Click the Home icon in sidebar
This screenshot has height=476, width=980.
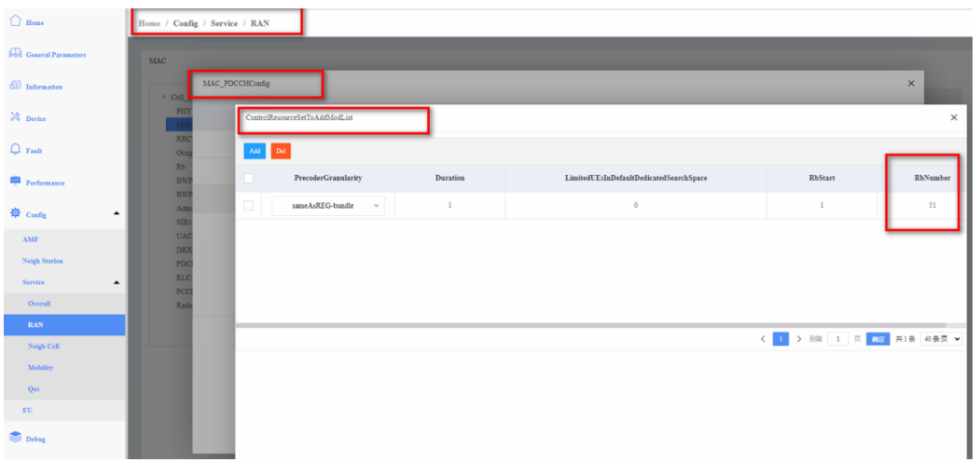pyautogui.click(x=15, y=21)
